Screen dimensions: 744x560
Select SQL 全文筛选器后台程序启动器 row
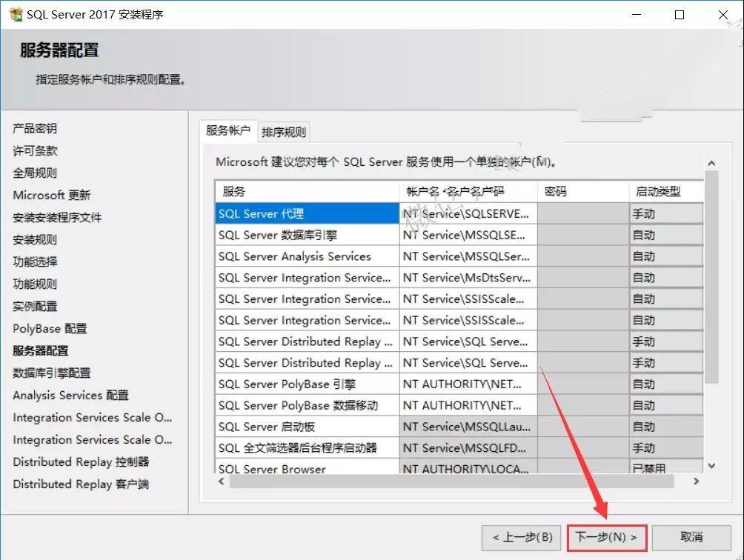tap(307, 448)
